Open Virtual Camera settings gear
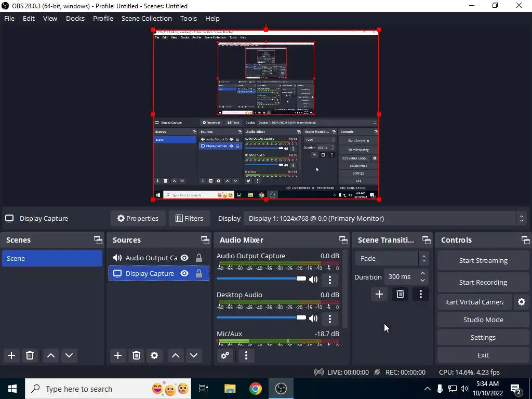The height and width of the screenshot is (399, 532). 522,302
